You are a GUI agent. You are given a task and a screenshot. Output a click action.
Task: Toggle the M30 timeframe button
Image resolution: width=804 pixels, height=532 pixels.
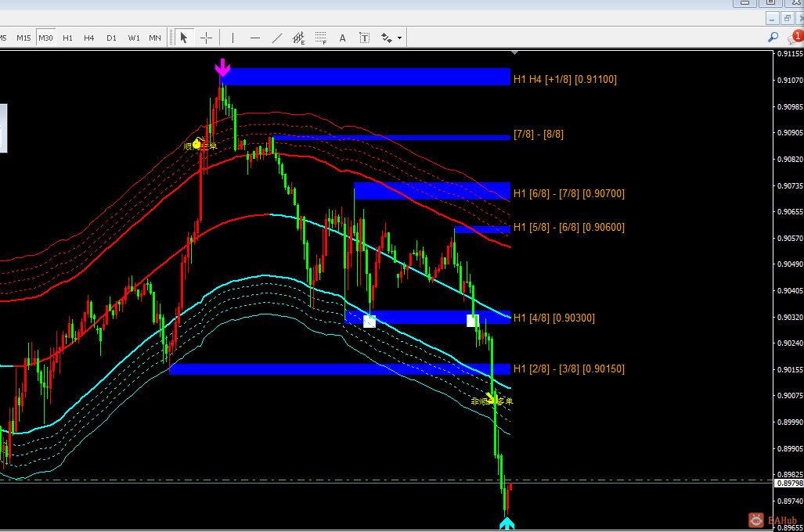point(45,38)
